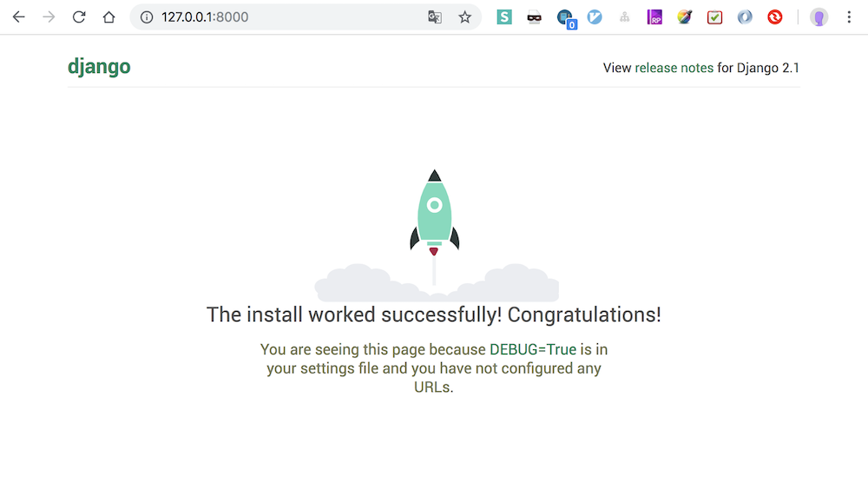View site information icon in address bar
The image size is (868, 477).
(146, 17)
